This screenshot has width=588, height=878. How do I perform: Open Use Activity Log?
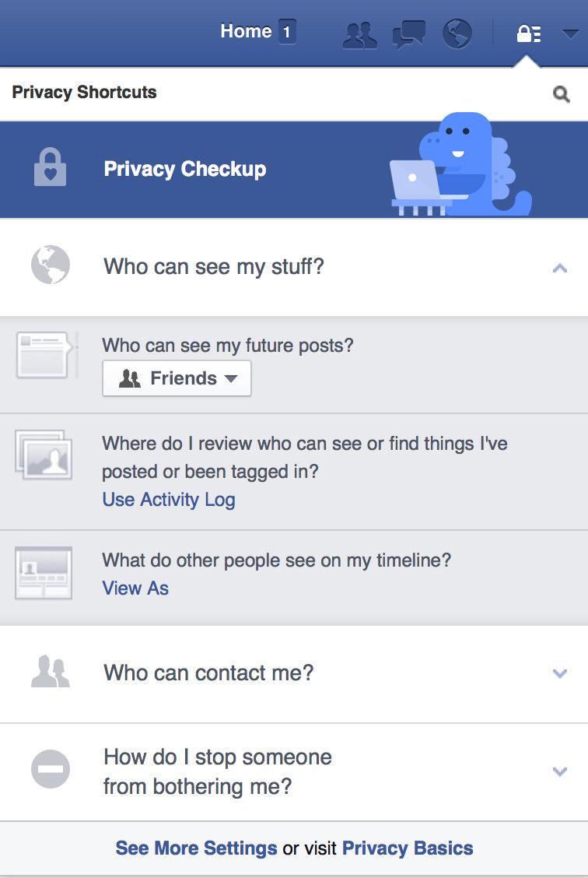tap(168, 499)
